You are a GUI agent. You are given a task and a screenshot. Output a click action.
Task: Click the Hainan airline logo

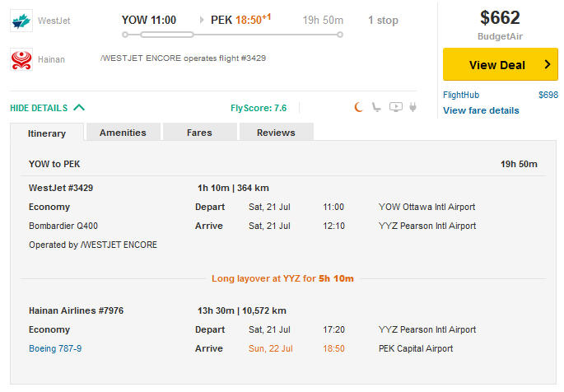point(21,59)
